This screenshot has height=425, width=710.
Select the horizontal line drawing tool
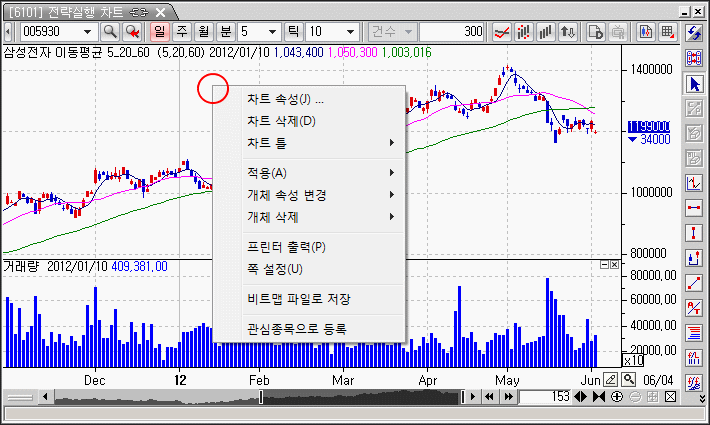tap(694, 208)
